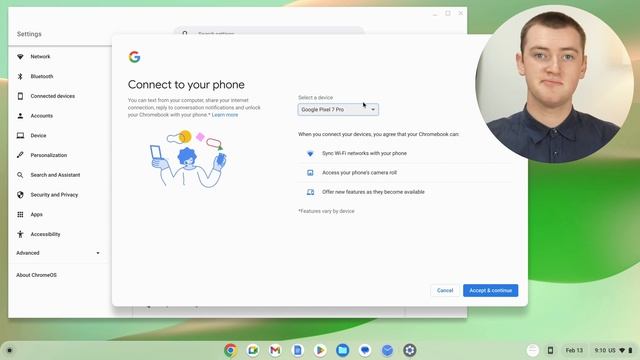This screenshot has width=640, height=360.
Task: Open Security and Privacy settings
Action: pyautogui.click(x=54, y=195)
